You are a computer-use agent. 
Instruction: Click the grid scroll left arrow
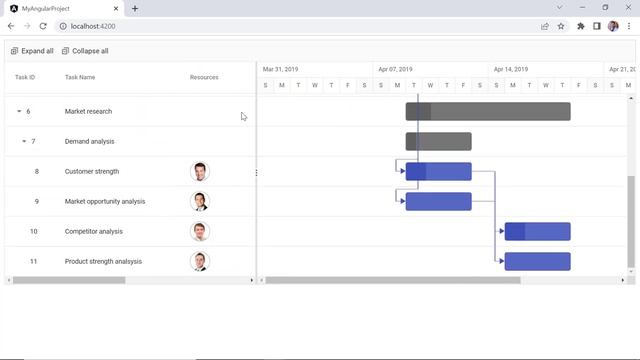click(9, 280)
